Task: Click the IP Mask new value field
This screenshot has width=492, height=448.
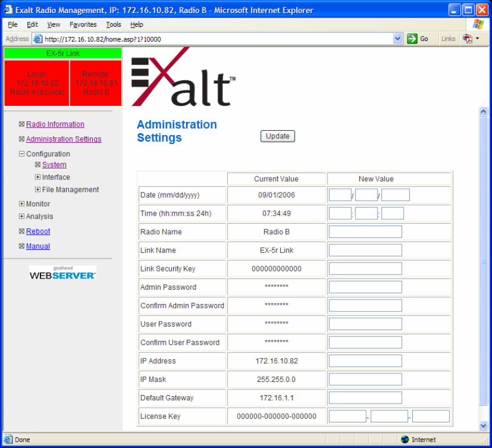Action: pyautogui.click(x=365, y=379)
